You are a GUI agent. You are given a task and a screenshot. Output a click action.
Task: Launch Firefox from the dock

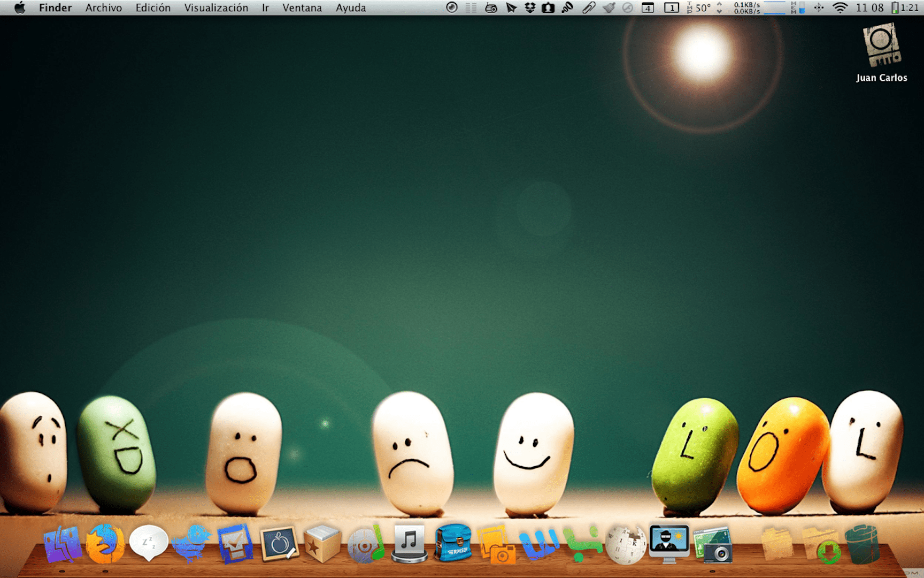coord(105,544)
